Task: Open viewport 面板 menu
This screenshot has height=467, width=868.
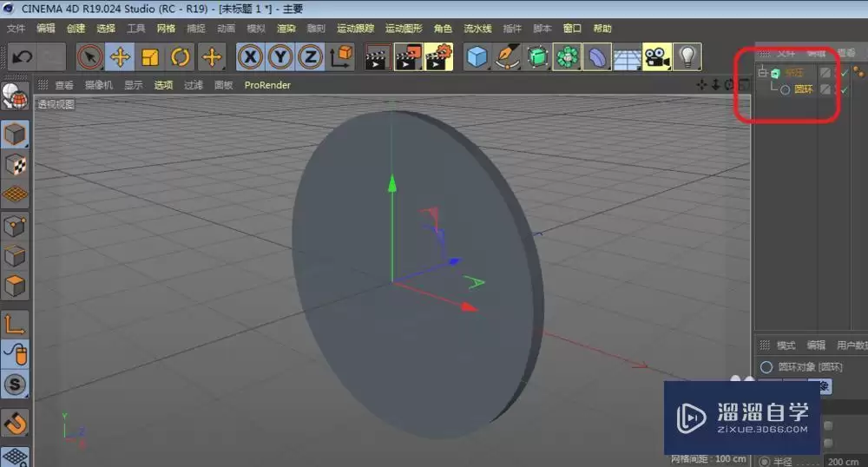Action: pos(224,85)
